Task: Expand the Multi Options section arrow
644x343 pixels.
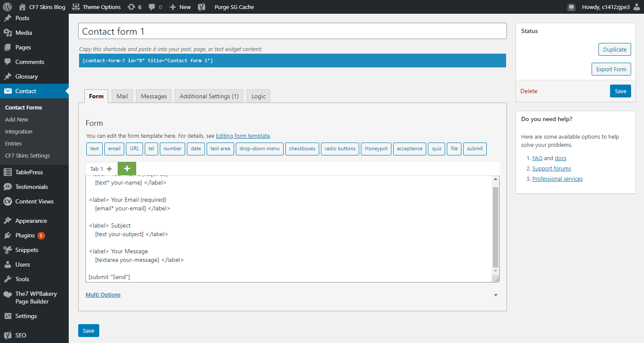Action: [496, 295]
